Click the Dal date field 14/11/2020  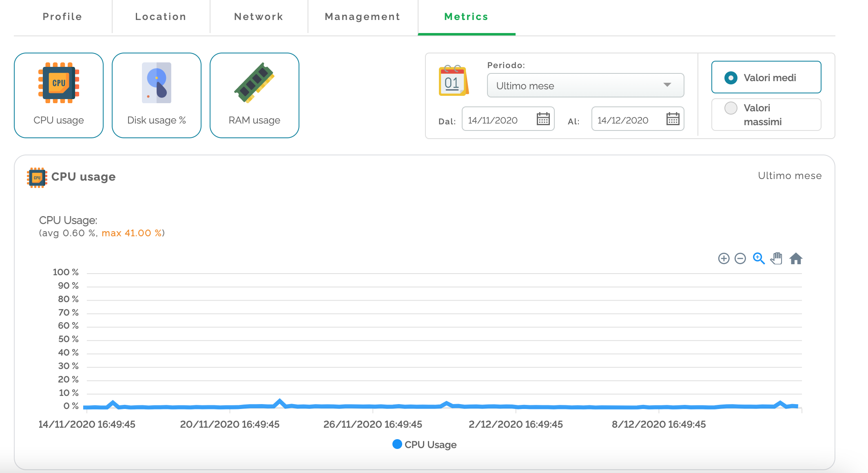508,119
